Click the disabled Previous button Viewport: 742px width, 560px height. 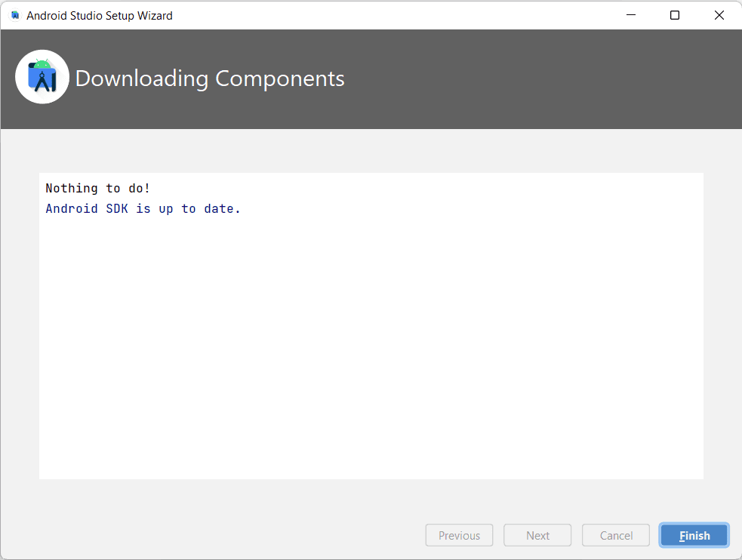[x=459, y=535]
